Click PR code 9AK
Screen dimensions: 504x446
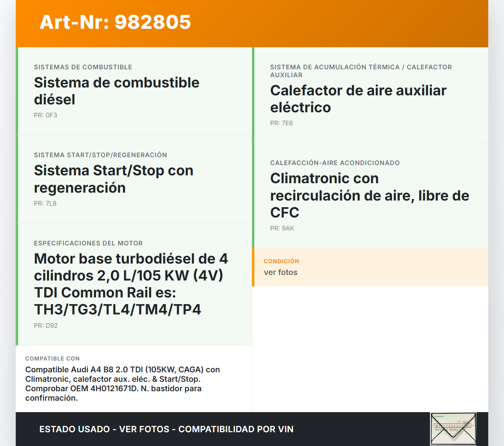click(x=282, y=228)
